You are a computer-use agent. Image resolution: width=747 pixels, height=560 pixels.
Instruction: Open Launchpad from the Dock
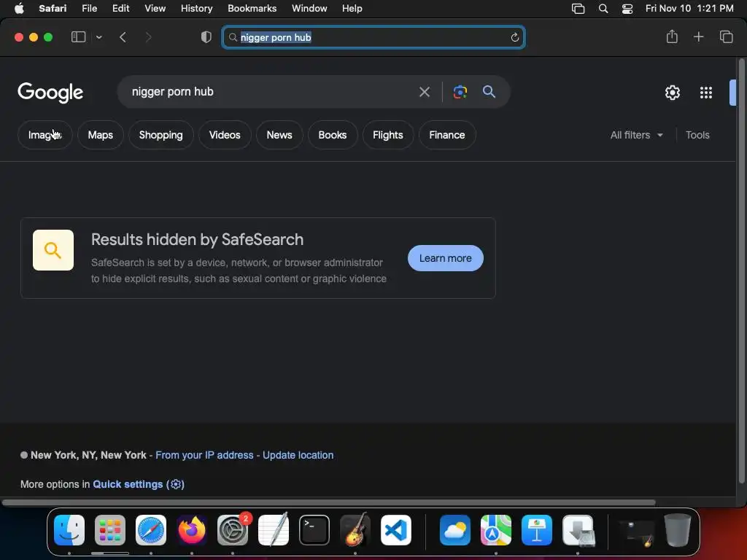pos(110,530)
